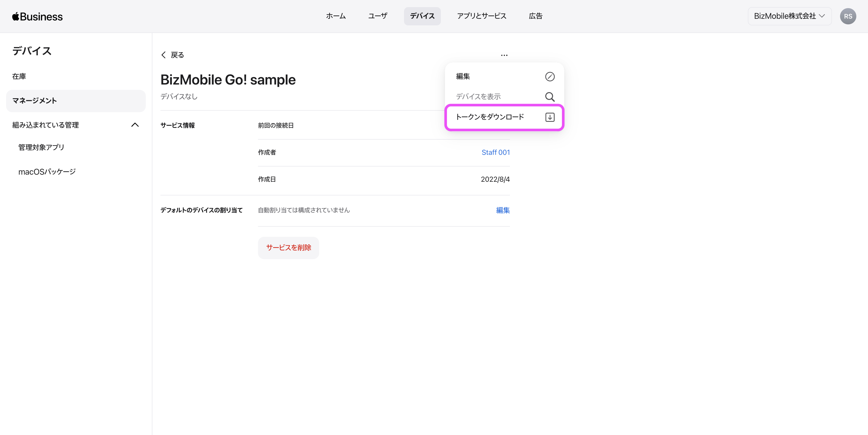This screenshot has width=868, height=435.
Task: Collapse 組み込まれている管理 section chevron
Action: tap(135, 125)
